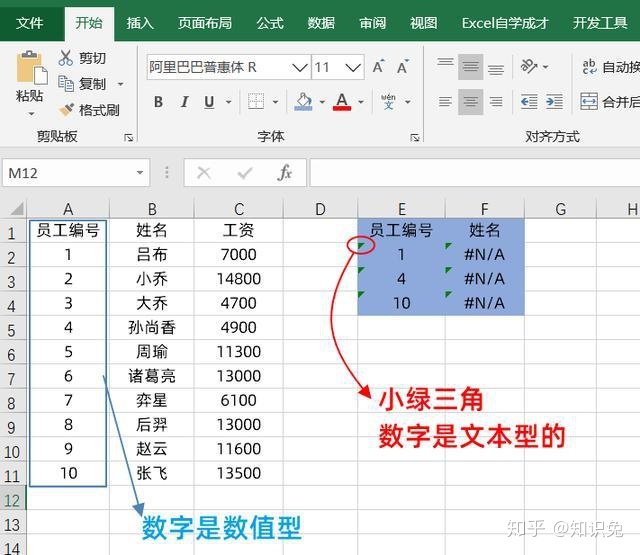The width and height of the screenshot is (640, 555).
Task: Open the font name dropdown
Action: pos(299,67)
